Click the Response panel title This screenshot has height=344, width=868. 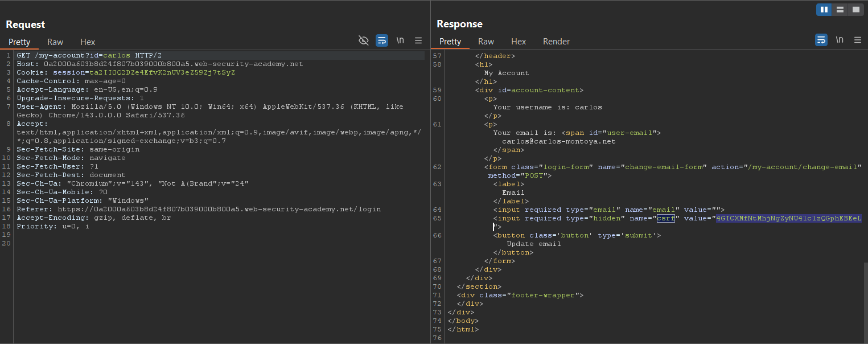tap(459, 24)
